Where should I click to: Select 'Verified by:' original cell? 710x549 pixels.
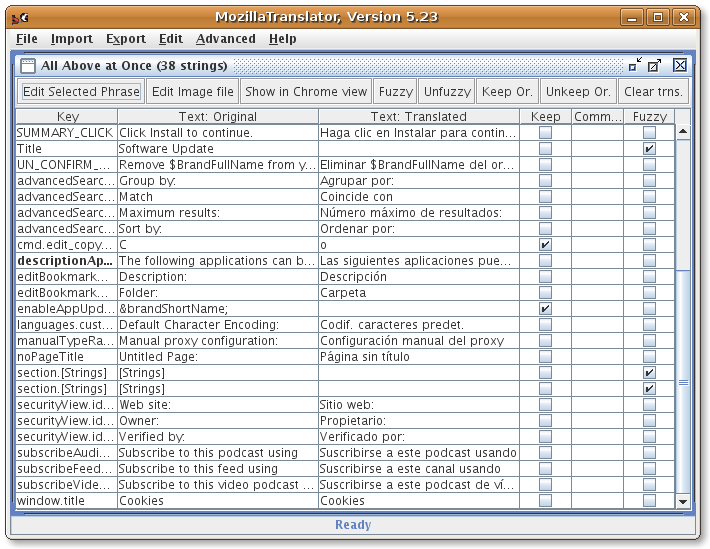218,437
